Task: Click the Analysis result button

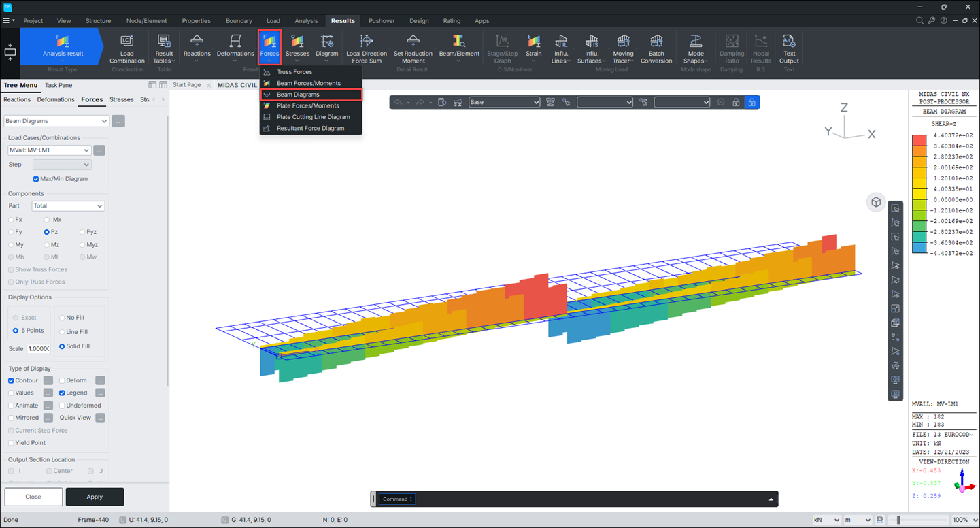Action: (63, 46)
